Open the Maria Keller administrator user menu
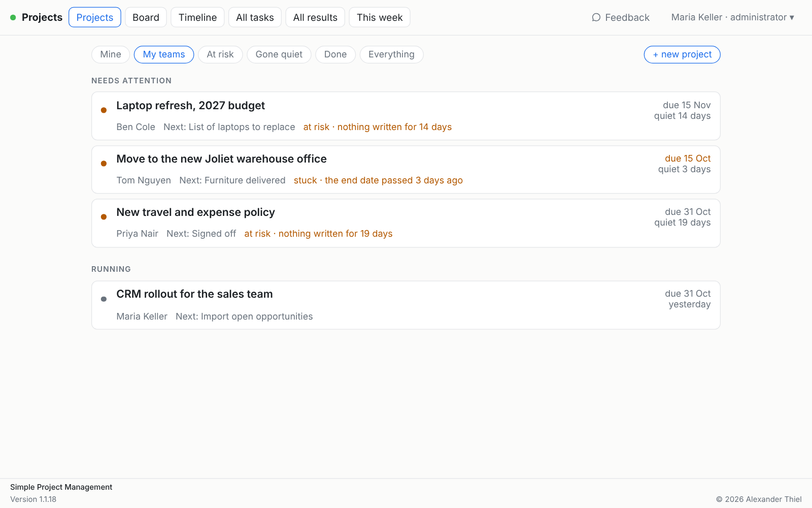Screen dimensions: 812x508 (733, 17)
